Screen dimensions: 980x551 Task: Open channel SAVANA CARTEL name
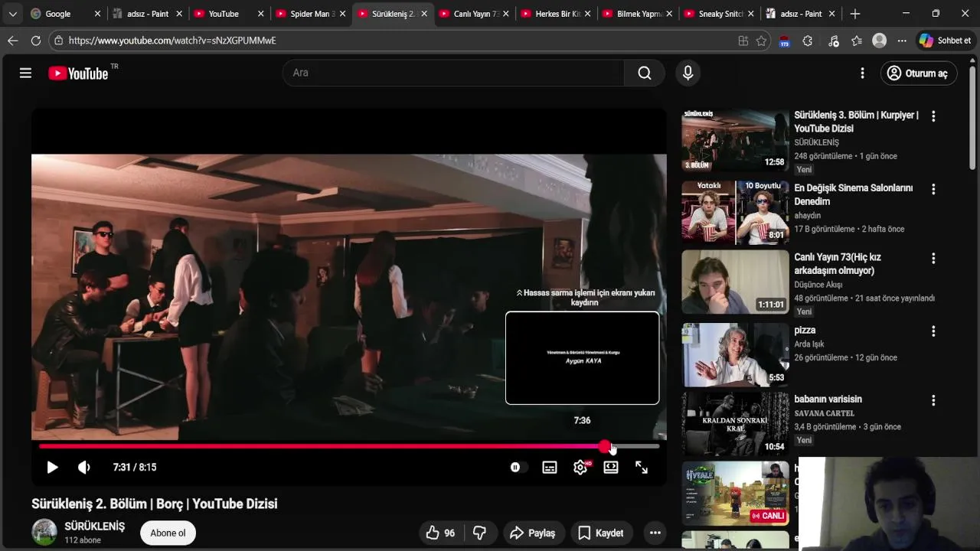click(x=824, y=413)
